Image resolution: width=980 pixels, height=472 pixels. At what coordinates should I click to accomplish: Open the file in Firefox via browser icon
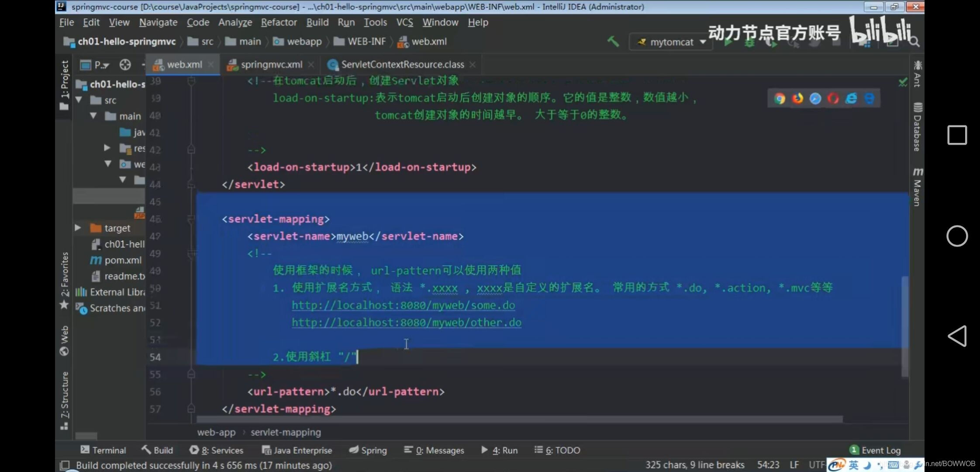pos(798,98)
